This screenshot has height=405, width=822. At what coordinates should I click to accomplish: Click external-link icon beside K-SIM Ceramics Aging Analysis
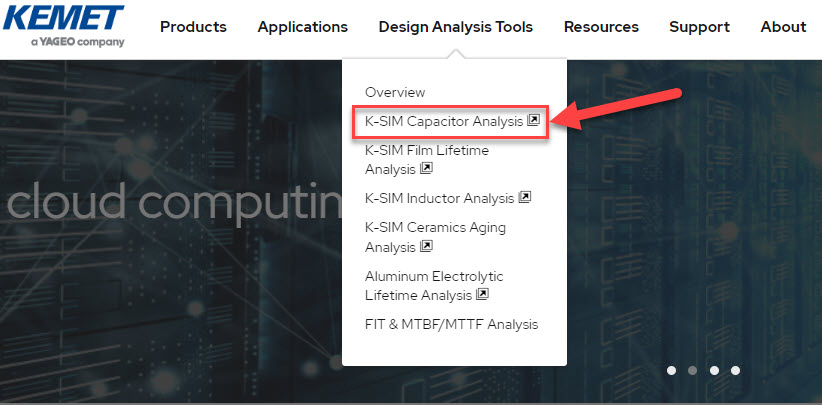[x=426, y=246]
